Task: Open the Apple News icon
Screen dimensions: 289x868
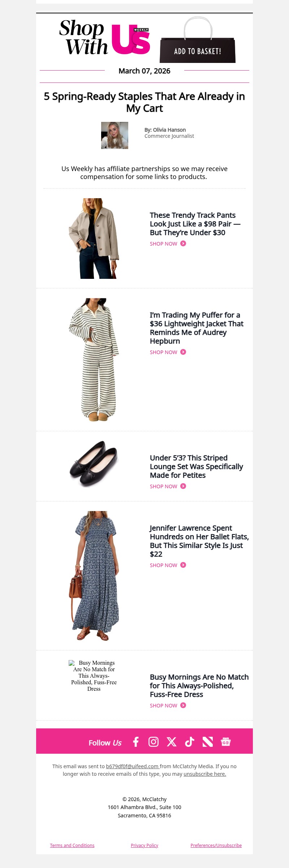Action: coord(208,742)
